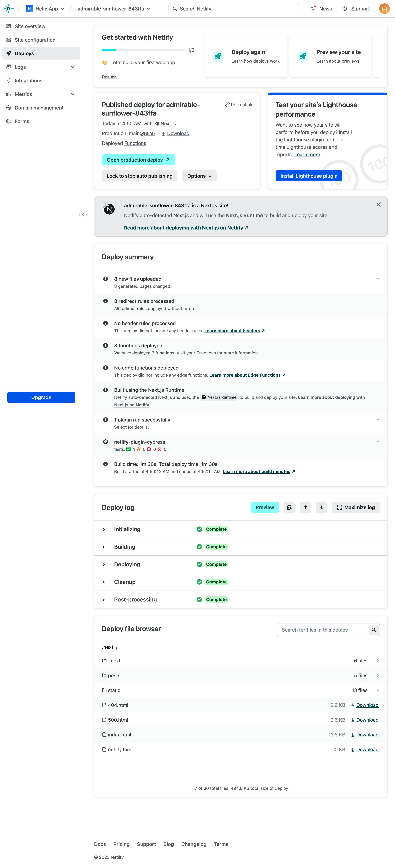Click the Support help icon

[x=344, y=9]
